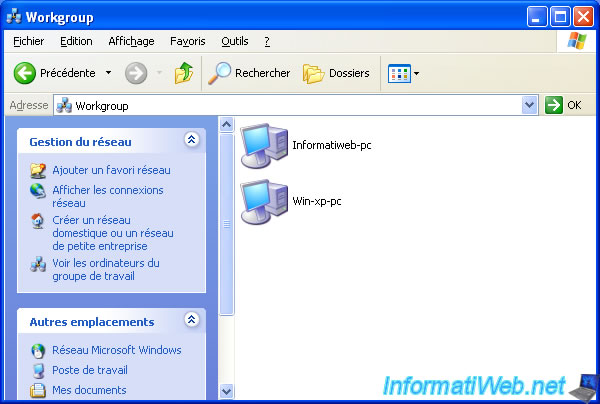
Task: Select the Win-xp-pc computer icon
Action: 263,201
